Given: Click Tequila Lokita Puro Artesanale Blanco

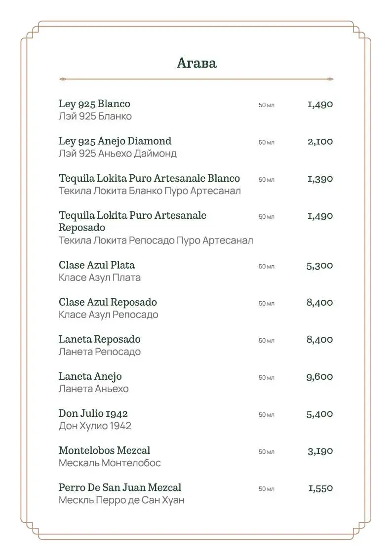Looking at the screenshot, I should [x=149, y=178].
